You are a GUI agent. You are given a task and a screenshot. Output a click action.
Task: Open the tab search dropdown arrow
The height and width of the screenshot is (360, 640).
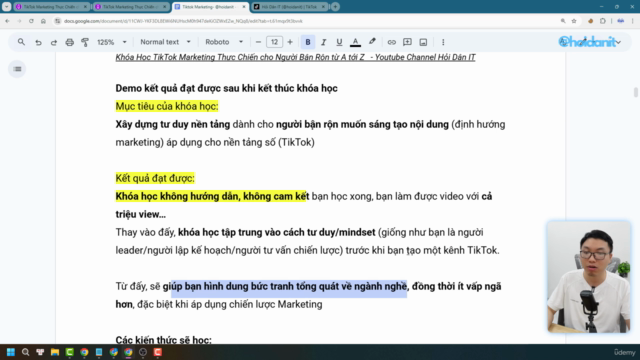(x=7, y=7)
